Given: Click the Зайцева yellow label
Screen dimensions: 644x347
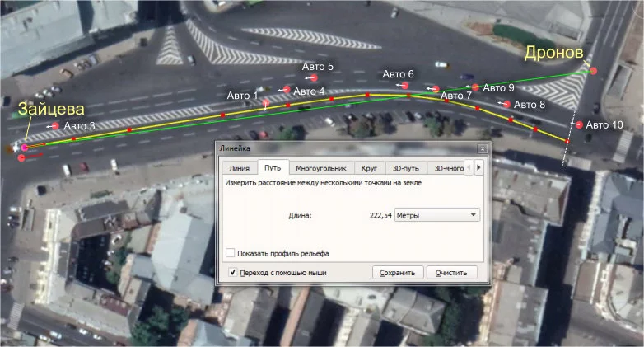Looking at the screenshot, I should pos(51,109).
